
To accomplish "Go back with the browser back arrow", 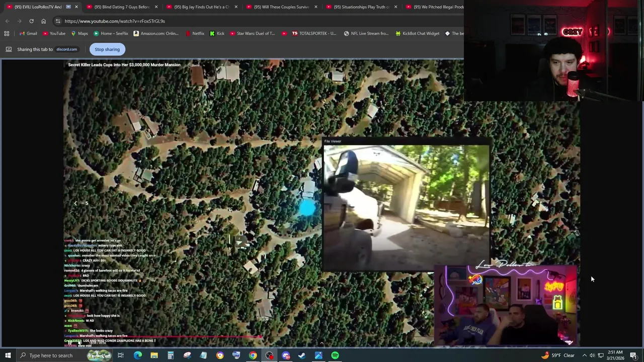I will [x=7, y=21].
